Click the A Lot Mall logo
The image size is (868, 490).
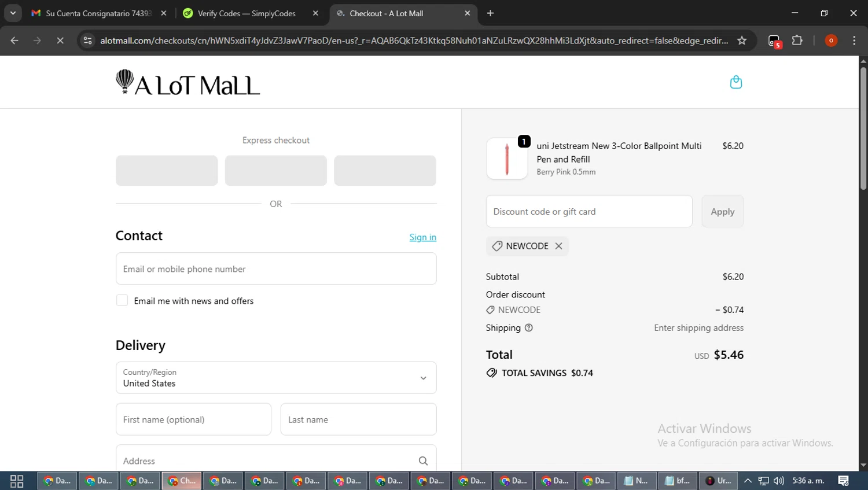(188, 82)
